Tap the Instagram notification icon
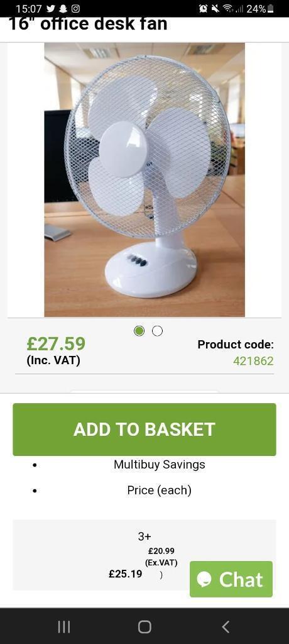The image size is (289, 644). pos(75,8)
